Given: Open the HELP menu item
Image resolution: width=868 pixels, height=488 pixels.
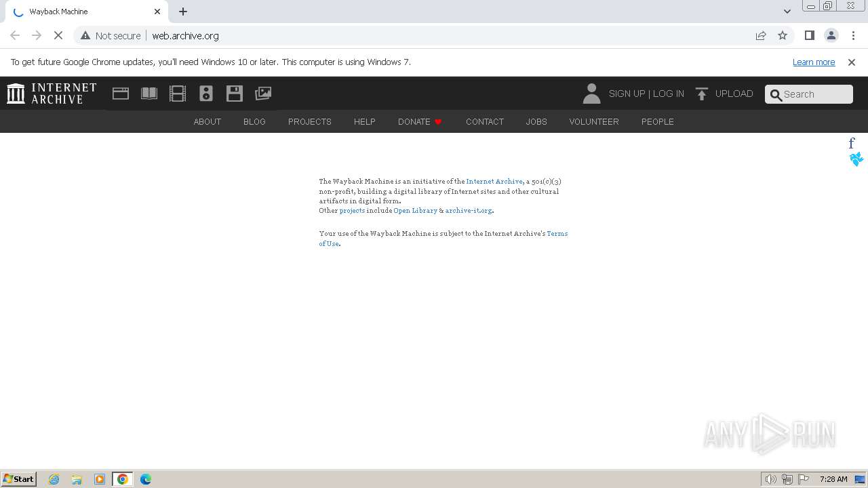Looking at the screenshot, I should [x=365, y=121].
